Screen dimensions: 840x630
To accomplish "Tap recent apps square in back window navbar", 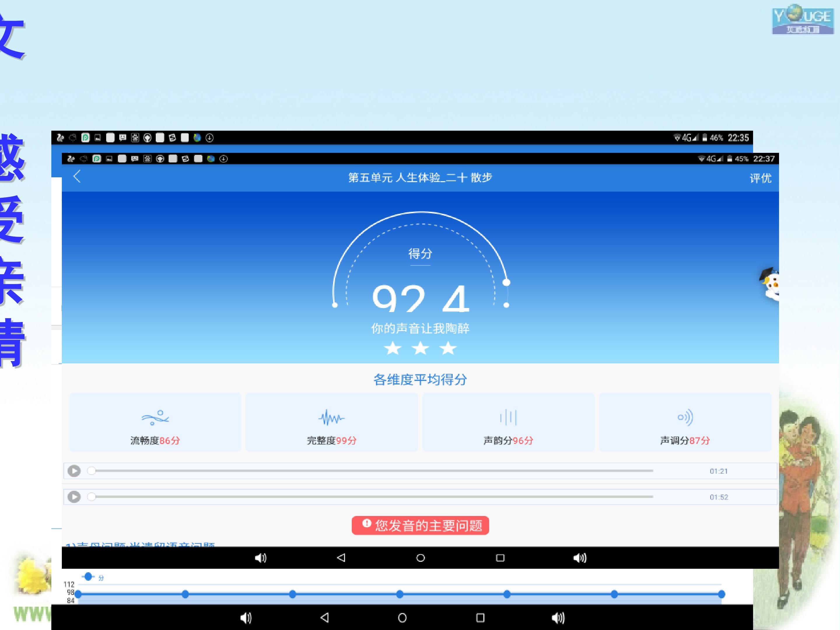I will (x=480, y=618).
